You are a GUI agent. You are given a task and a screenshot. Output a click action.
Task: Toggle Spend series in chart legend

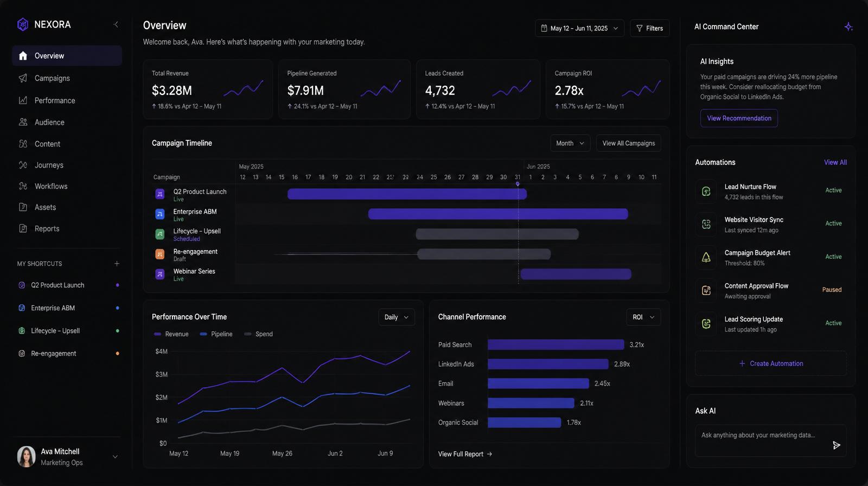(x=258, y=334)
